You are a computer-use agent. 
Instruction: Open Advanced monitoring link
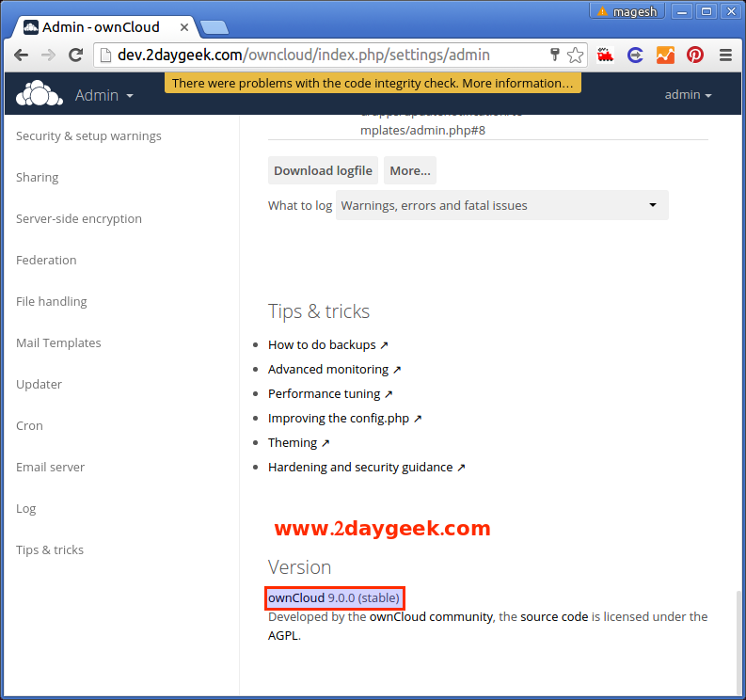[335, 369]
